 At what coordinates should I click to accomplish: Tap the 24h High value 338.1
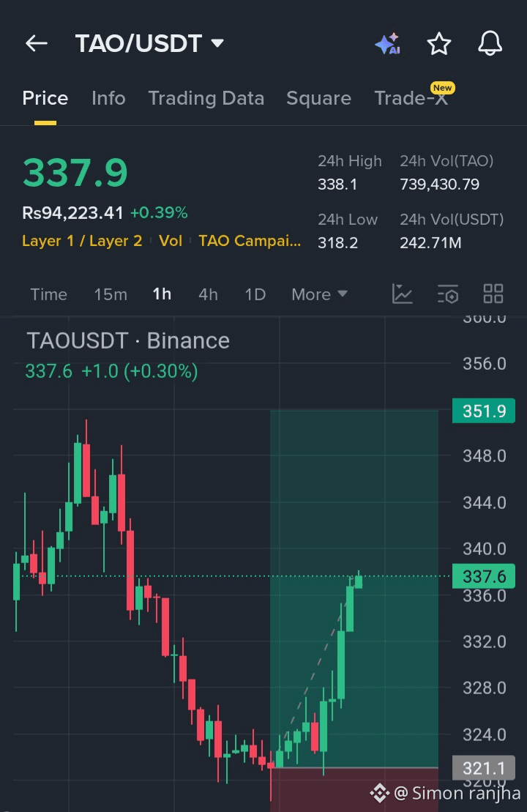(337, 185)
